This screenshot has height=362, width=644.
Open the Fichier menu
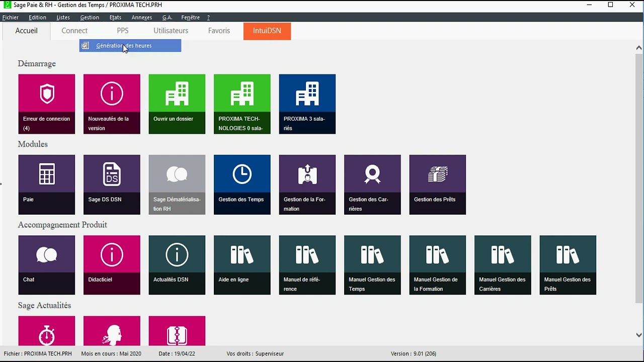(x=11, y=18)
